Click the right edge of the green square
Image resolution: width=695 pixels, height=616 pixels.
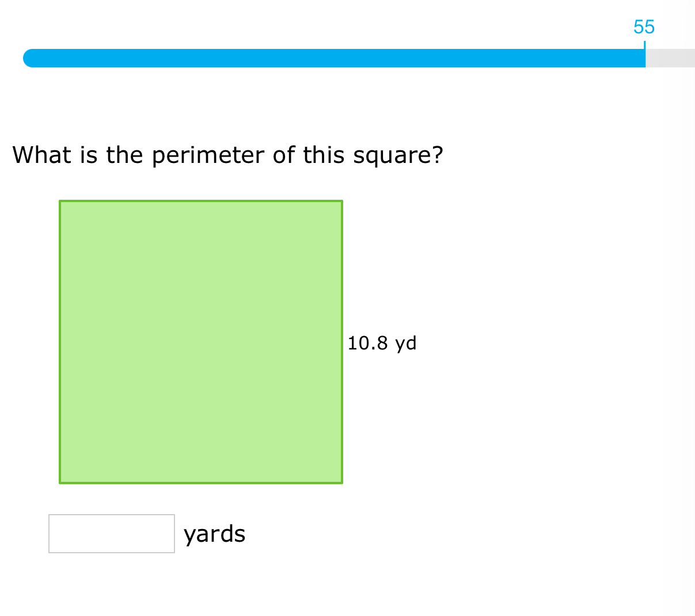click(342, 342)
